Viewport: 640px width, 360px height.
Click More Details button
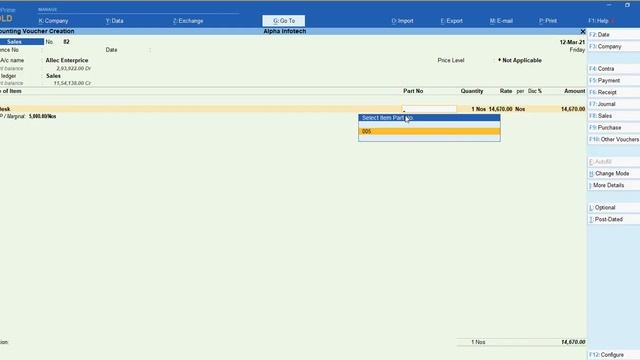(613, 185)
